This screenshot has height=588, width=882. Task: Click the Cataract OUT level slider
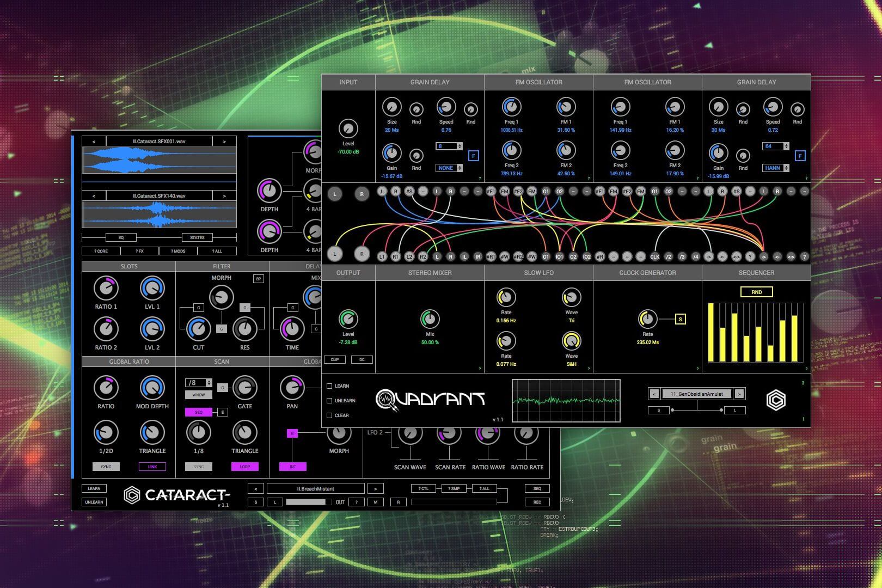click(308, 502)
